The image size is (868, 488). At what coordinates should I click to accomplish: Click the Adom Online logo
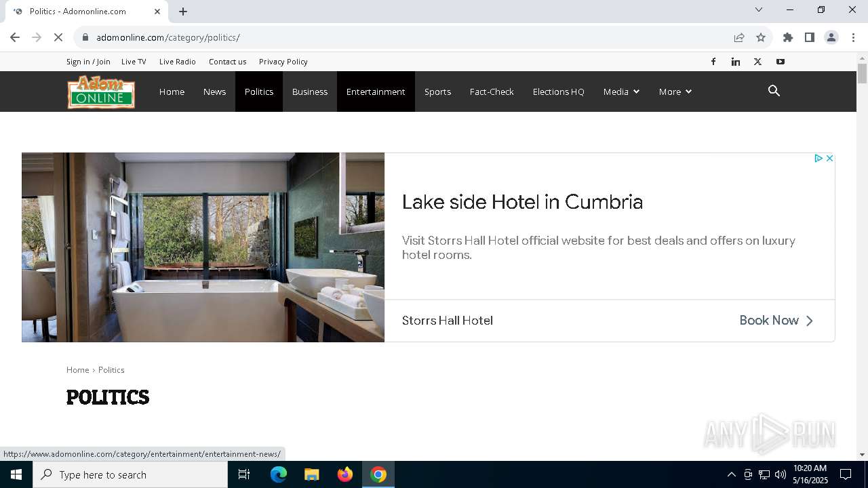(101, 91)
